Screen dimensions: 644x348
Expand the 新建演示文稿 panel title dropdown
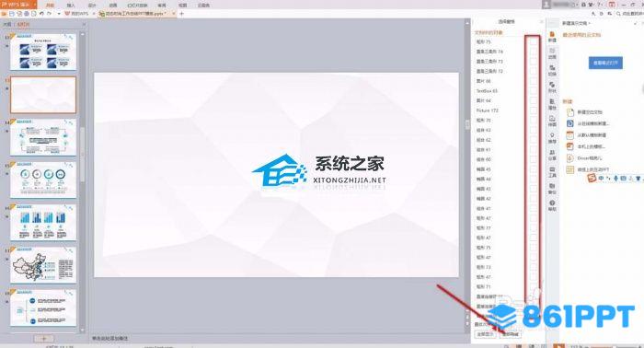[576, 23]
